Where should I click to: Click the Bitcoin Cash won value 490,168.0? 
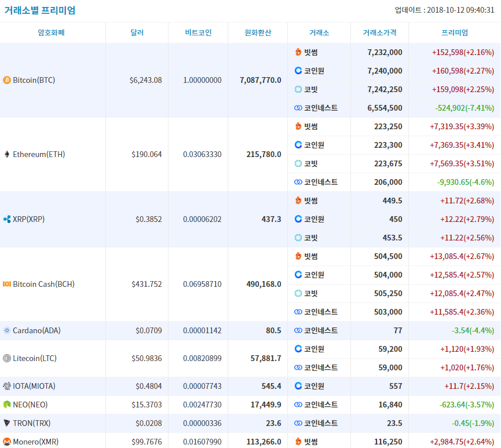click(x=264, y=284)
